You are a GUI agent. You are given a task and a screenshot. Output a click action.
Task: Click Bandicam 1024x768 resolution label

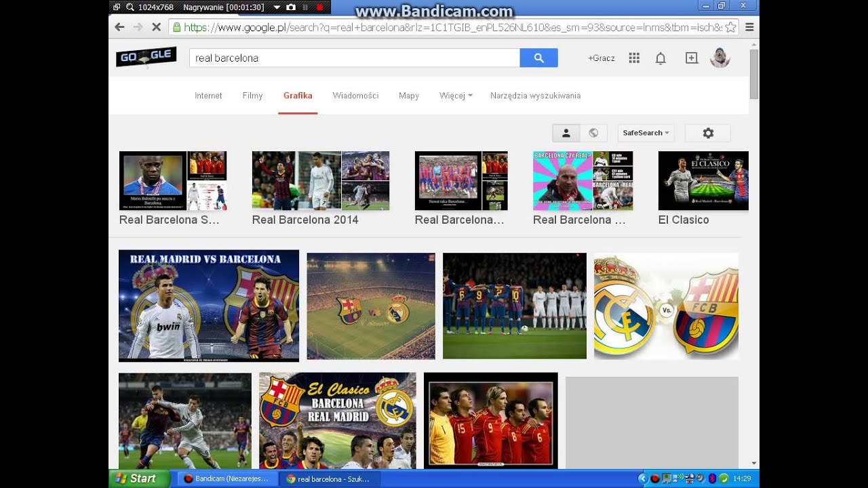pos(156,7)
